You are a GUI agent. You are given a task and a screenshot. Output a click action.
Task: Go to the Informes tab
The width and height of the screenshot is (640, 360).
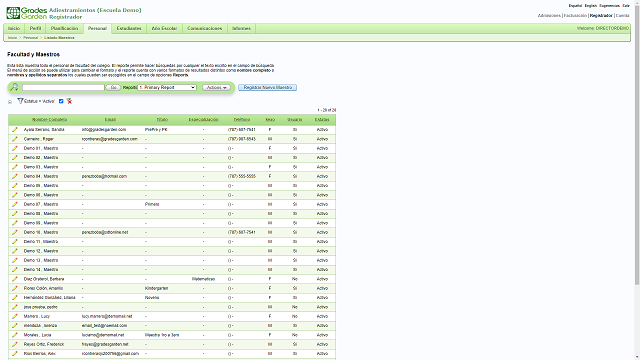coord(241,28)
